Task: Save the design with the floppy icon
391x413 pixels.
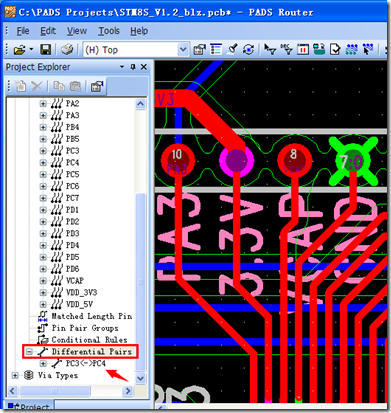Action: pyautogui.click(x=45, y=50)
